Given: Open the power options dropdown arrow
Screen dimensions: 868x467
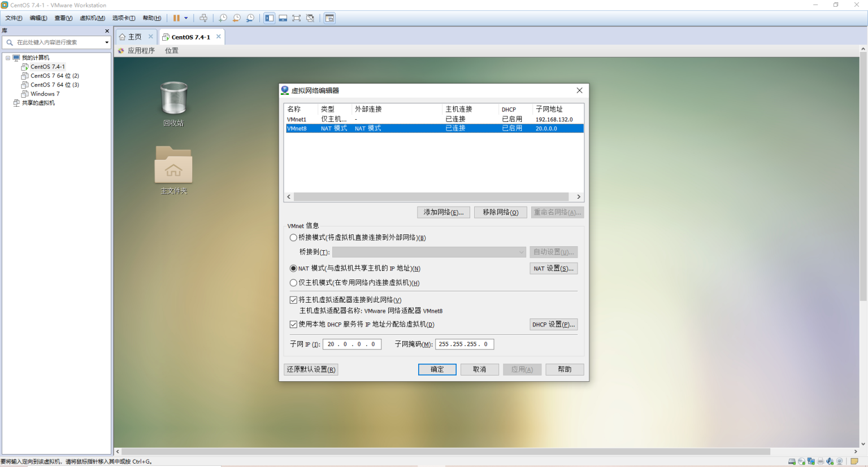Looking at the screenshot, I should click(186, 18).
